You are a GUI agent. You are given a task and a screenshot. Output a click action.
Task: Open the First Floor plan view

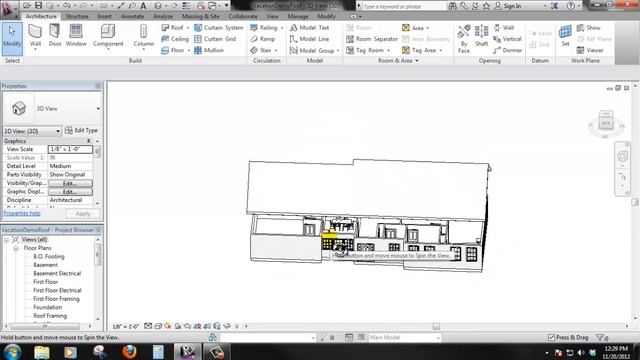(x=45, y=282)
